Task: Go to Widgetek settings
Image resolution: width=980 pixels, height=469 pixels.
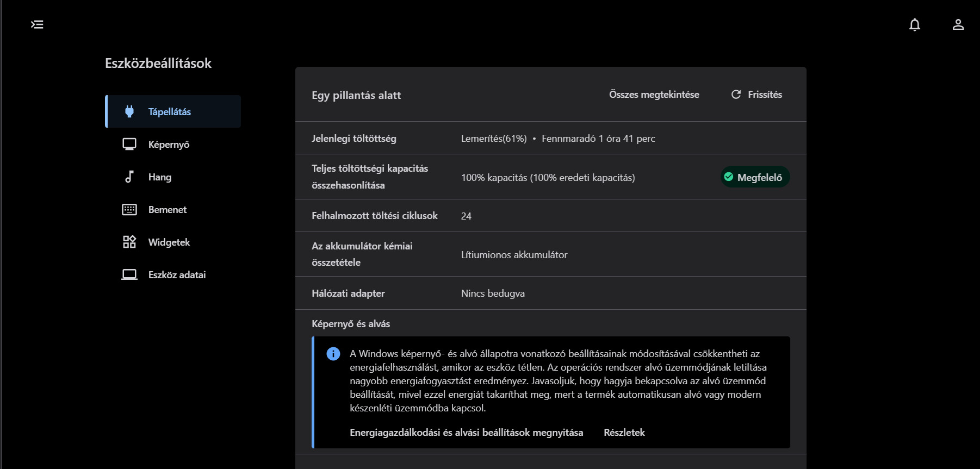Action: click(x=169, y=242)
